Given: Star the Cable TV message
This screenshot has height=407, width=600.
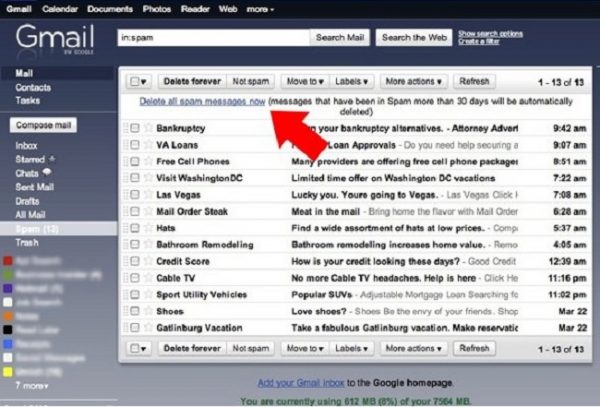Looking at the screenshot, I should click(x=147, y=277).
